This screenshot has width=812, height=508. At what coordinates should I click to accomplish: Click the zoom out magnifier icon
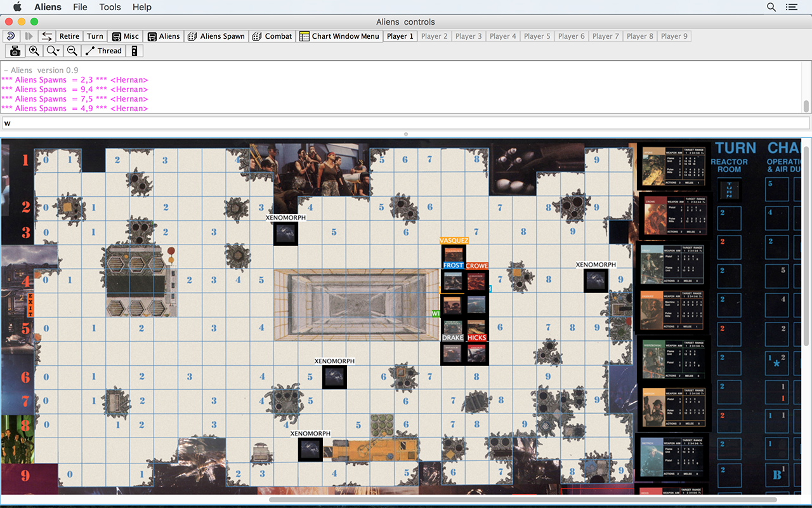[x=72, y=51]
